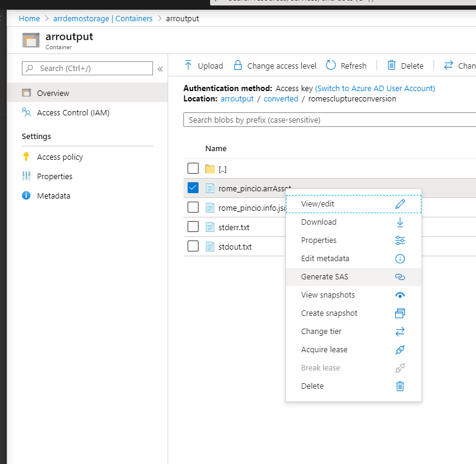This screenshot has height=464, width=476.
Task: Open the stderr.txt file name
Action: 234,227
